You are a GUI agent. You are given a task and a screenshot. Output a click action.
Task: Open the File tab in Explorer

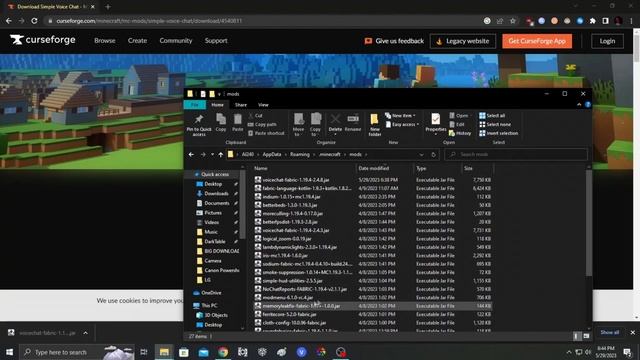pos(195,105)
